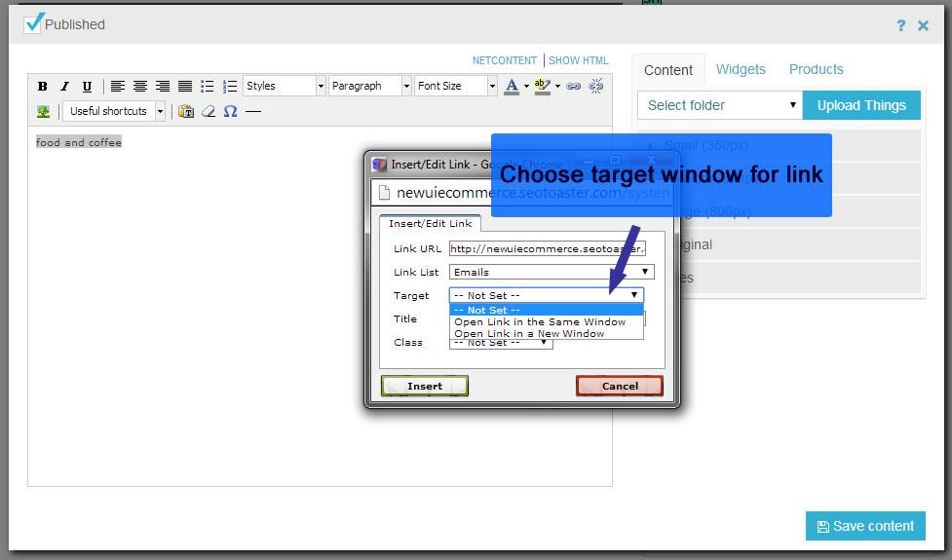Toggle bold formatting in editor toolbar

click(x=43, y=87)
